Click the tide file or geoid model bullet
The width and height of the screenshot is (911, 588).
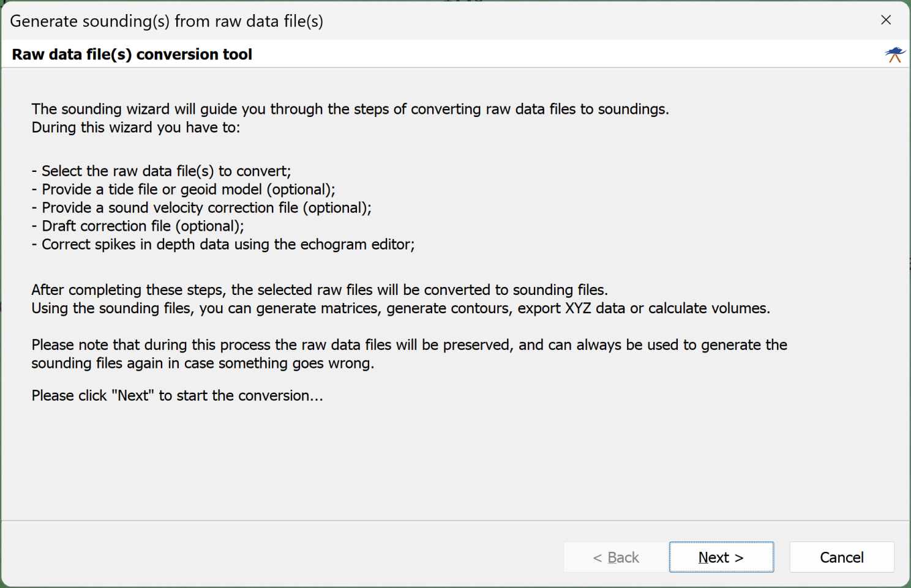click(x=184, y=189)
